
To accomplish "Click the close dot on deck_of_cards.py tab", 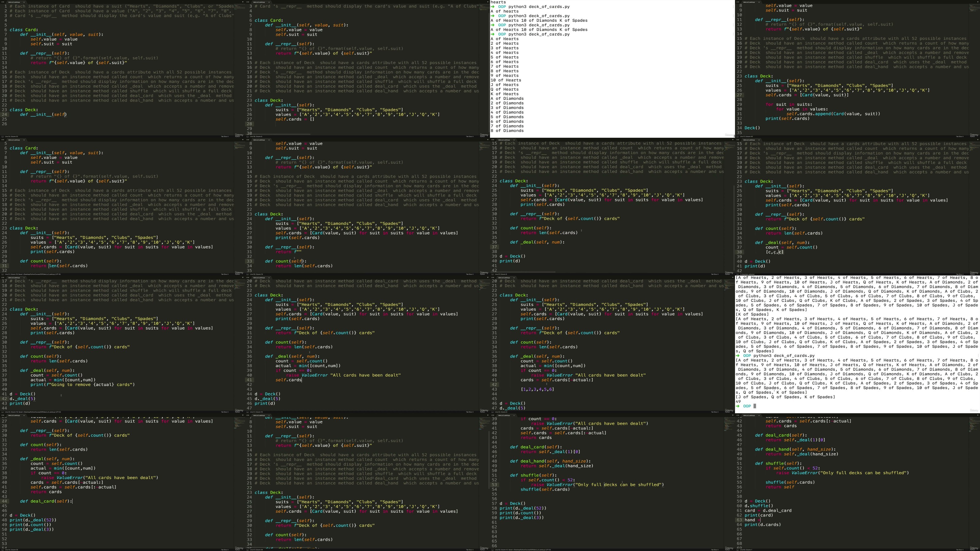I will point(24,2).
